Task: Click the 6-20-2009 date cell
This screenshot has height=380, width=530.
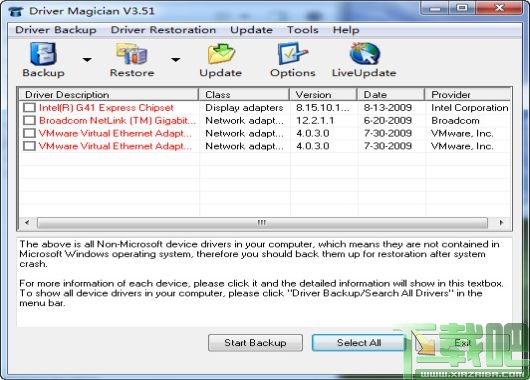Action: [x=388, y=121]
